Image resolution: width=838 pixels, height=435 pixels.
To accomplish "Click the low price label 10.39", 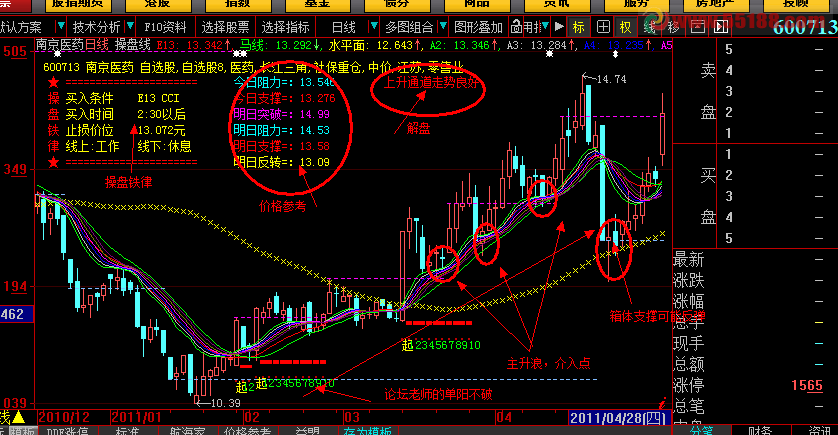I will coord(225,403).
